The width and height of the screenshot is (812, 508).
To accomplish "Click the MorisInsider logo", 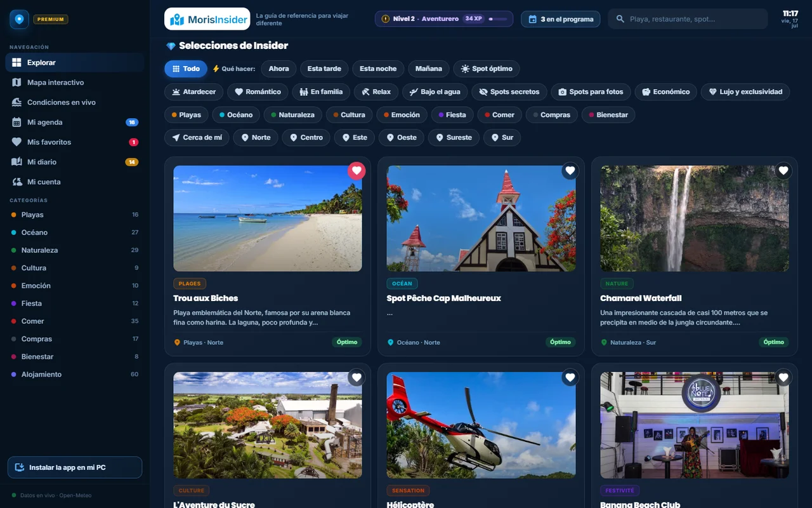I will tap(207, 19).
